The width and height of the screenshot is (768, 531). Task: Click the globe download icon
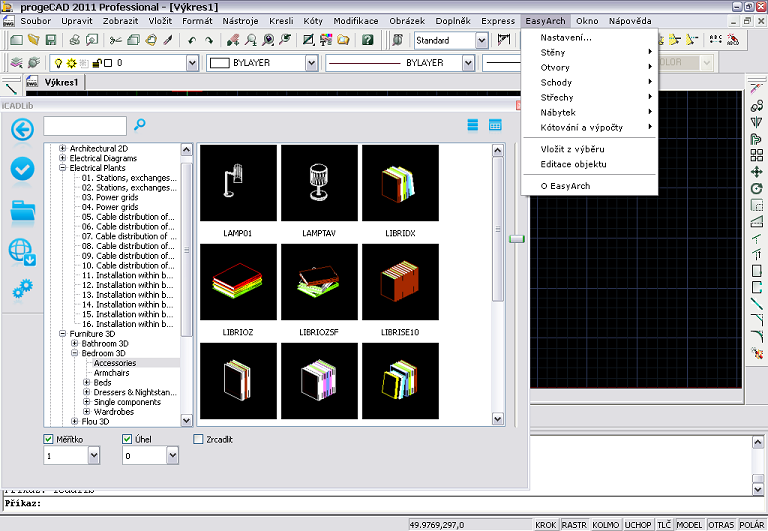tap(23, 251)
